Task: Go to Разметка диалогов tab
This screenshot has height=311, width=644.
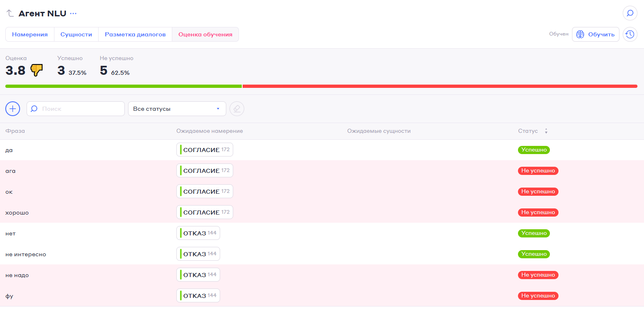Action: tap(135, 34)
